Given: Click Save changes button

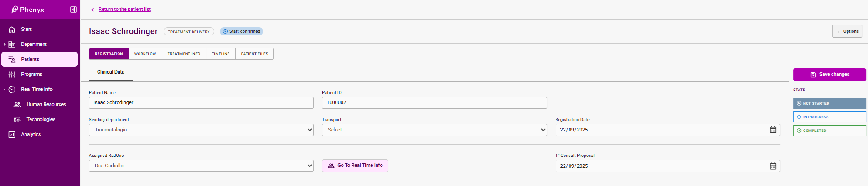Looking at the screenshot, I should point(829,75).
